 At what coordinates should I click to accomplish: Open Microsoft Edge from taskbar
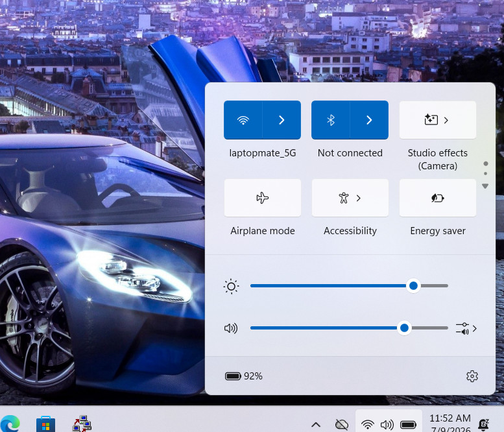pyautogui.click(x=10, y=424)
